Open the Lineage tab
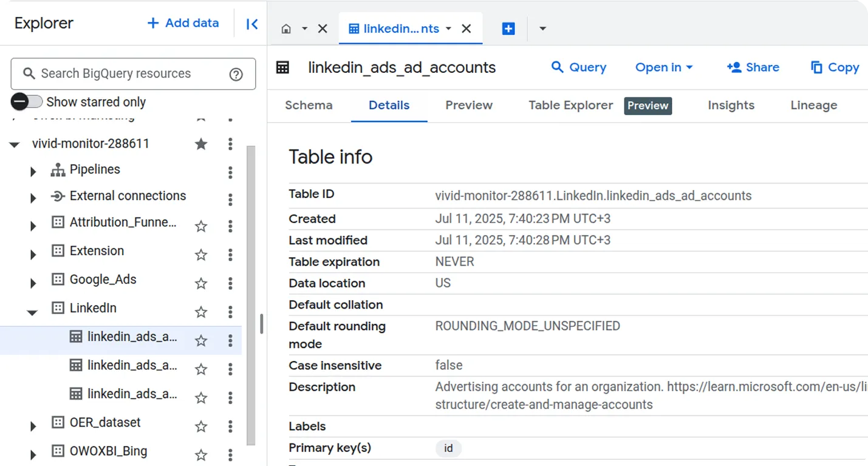Screen dimensions: 868x466 pos(814,105)
